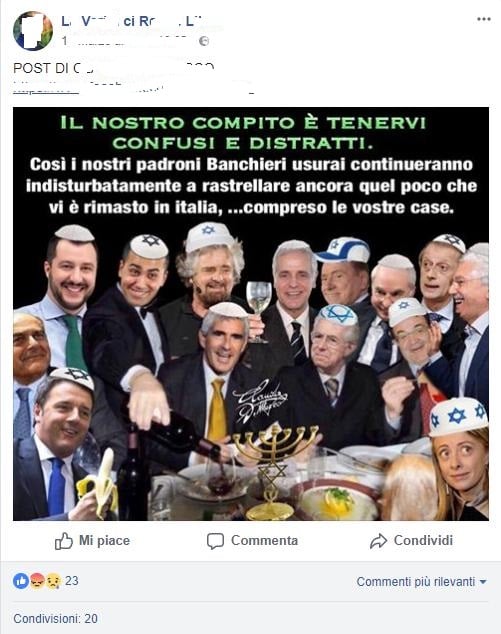501x634 pixels.
Task: Expand the Commenti più rilevanti sorting dropdown
Action: tap(421, 582)
